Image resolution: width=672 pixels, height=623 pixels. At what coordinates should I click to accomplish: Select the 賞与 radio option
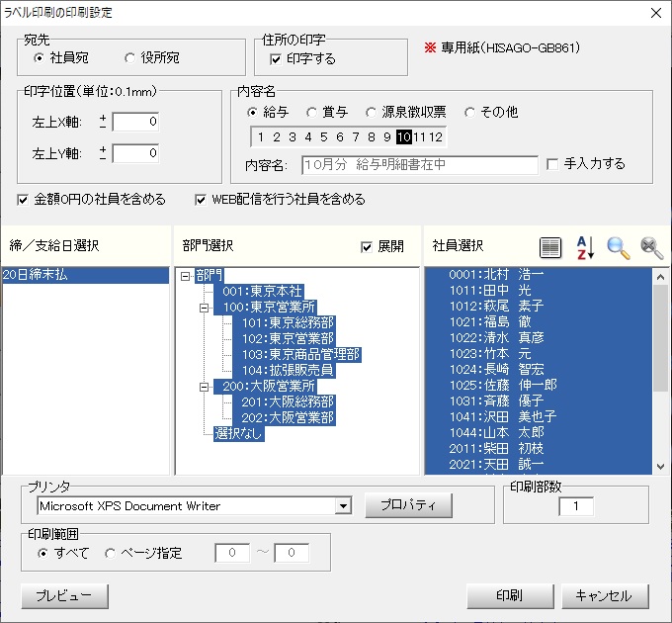311,113
